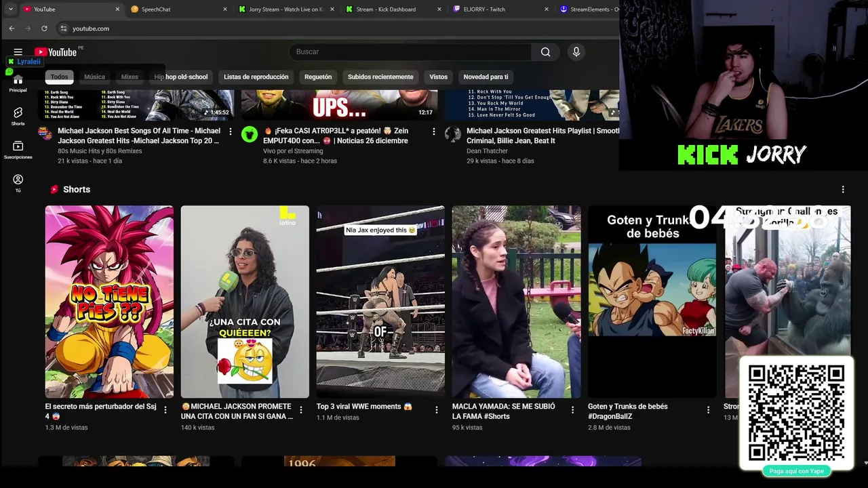Open the browser tab search dropdown
The height and width of the screenshot is (488, 868).
[10, 9]
